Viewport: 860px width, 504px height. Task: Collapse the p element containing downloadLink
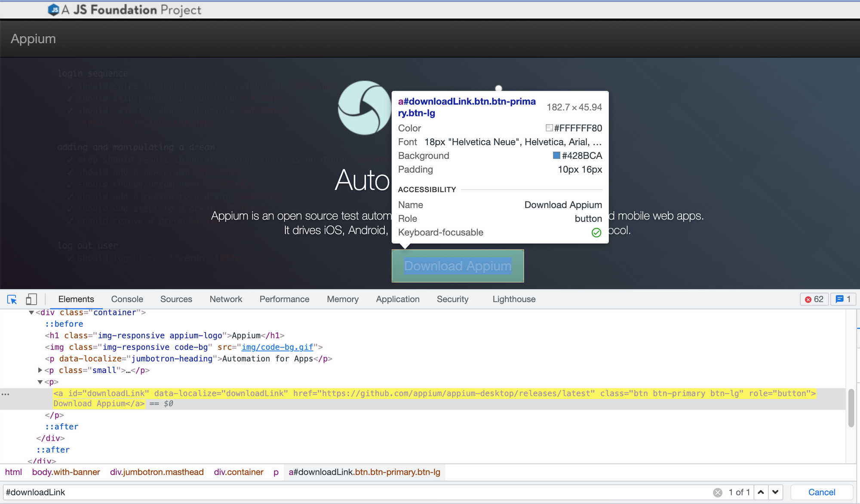coord(40,382)
